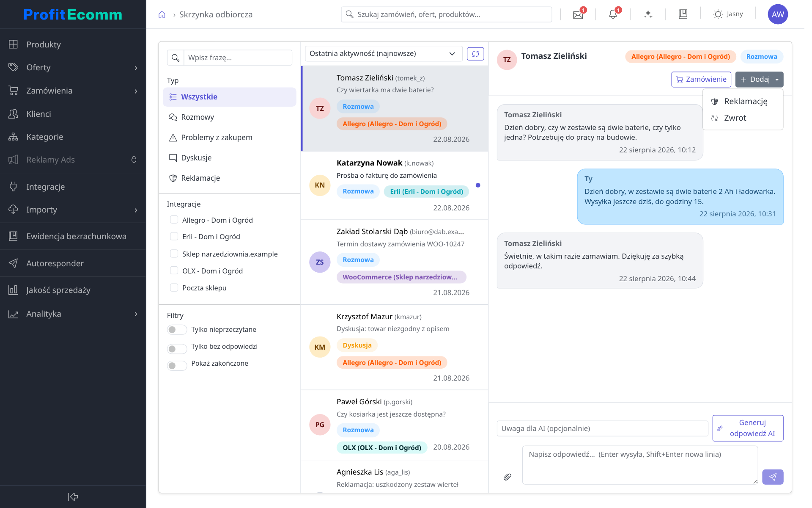This screenshot has width=812, height=508.
Task: Toggle the Dodaj dropdown button
Action: (759, 80)
